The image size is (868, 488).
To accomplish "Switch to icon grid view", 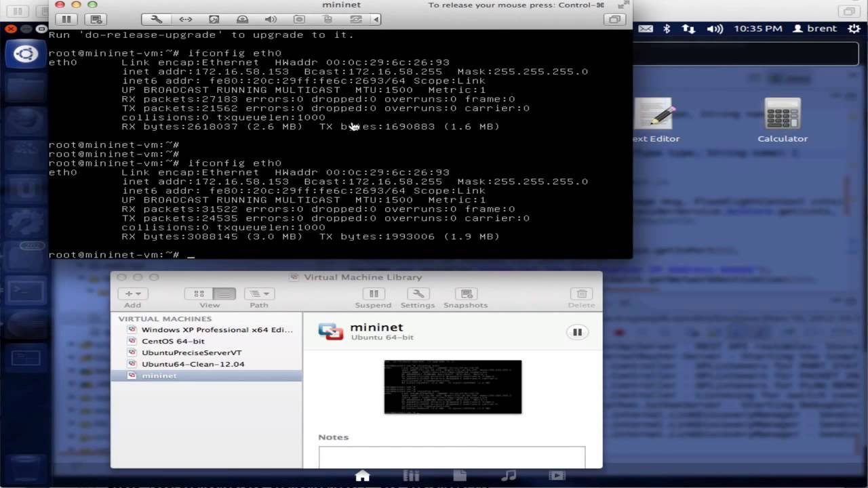I will click(199, 293).
